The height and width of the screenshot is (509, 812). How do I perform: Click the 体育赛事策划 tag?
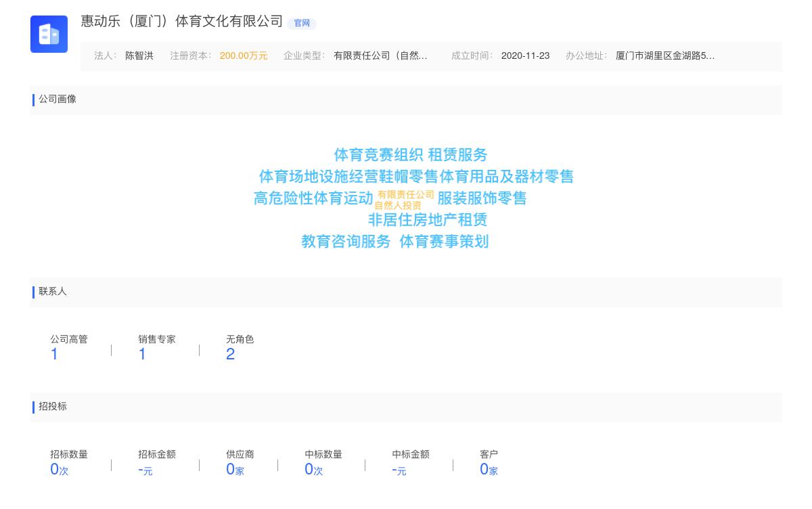[x=446, y=242]
